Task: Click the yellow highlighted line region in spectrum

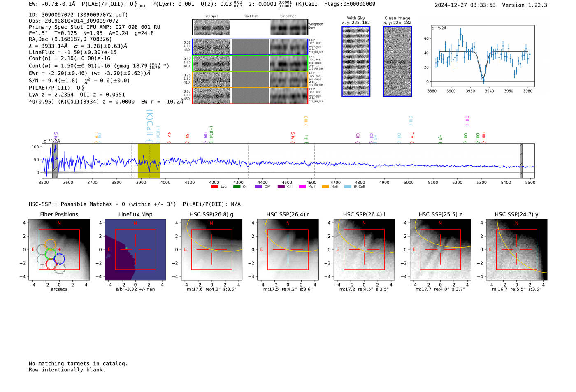Action: [149, 160]
